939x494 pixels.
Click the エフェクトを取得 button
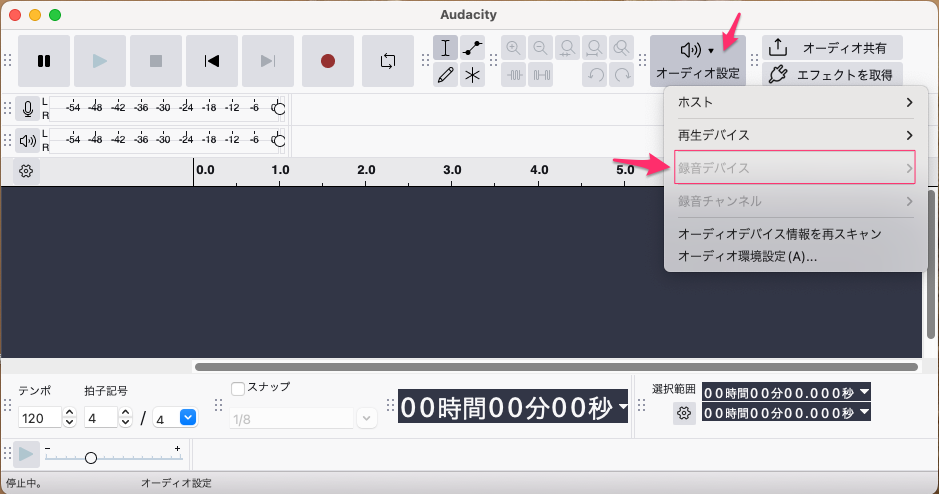click(832, 74)
